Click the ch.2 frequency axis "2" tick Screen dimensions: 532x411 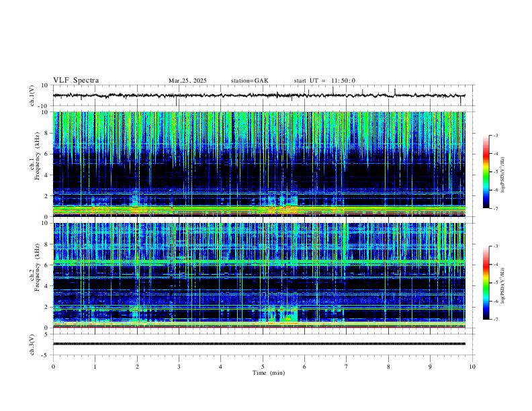click(47, 307)
